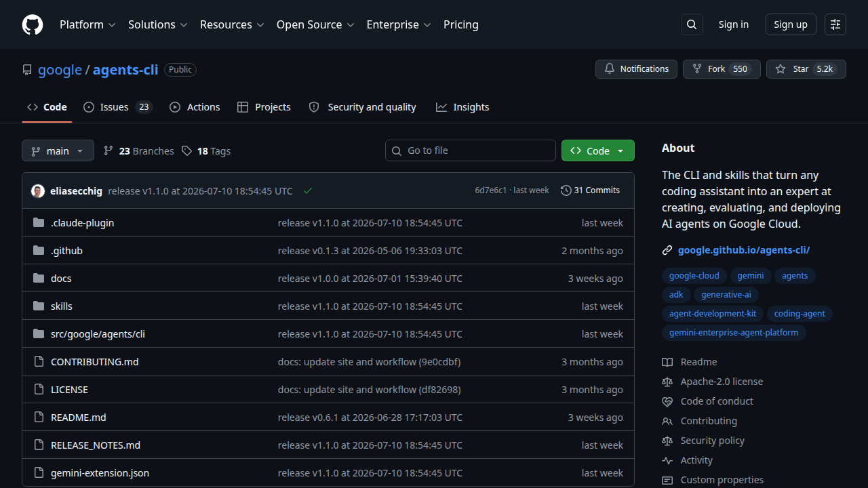The width and height of the screenshot is (868, 488).
Task: Click the link icon beside website URL
Action: [x=667, y=250]
